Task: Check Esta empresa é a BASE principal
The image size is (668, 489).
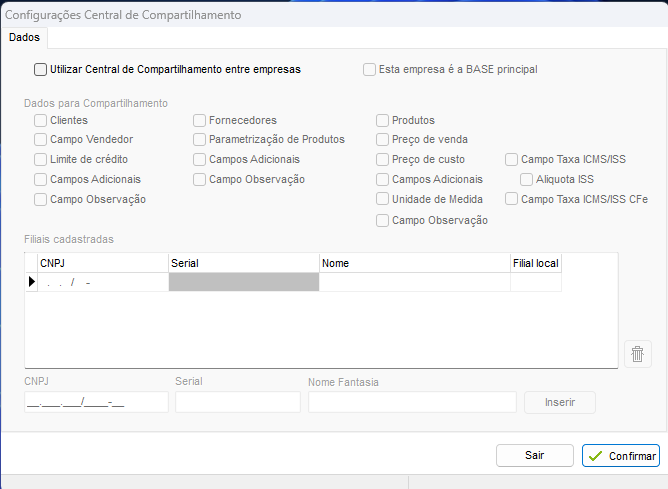Action: [370, 70]
